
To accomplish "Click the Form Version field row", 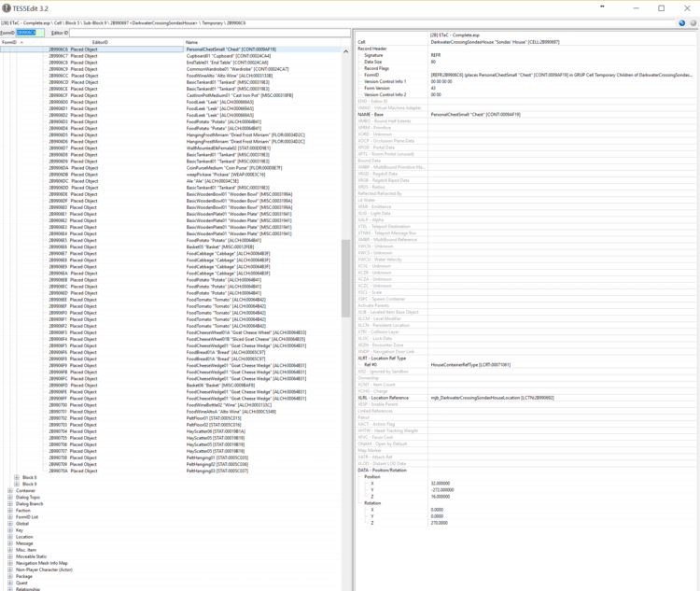I will 526,89.
